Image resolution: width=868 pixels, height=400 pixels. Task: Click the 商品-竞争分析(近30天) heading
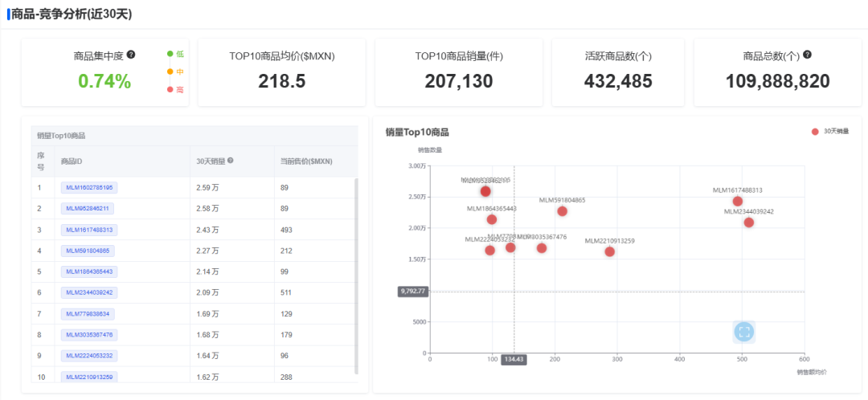tap(72, 14)
